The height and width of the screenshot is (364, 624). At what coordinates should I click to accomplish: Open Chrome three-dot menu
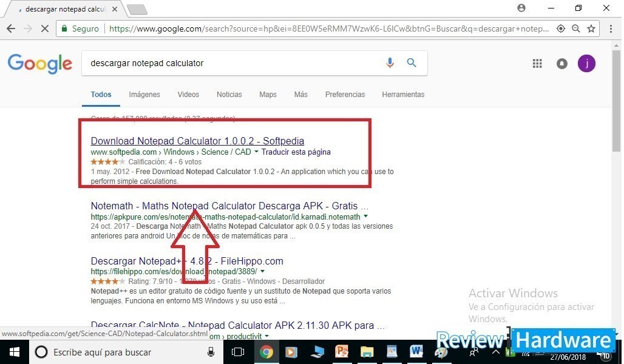point(611,29)
